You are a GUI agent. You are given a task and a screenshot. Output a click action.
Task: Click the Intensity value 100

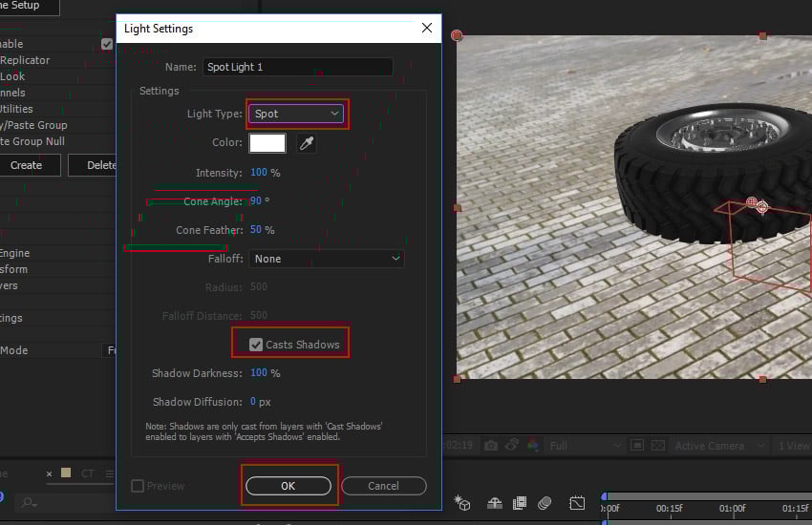tap(259, 172)
